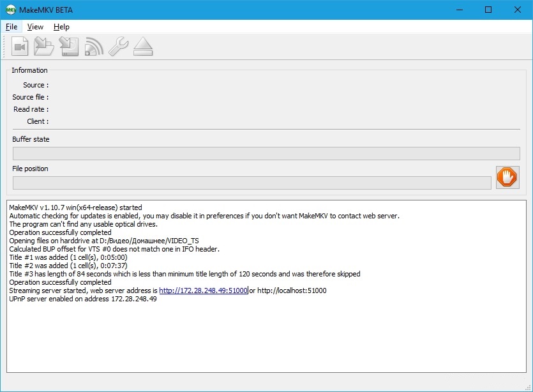The height and width of the screenshot is (392, 533).
Task: Click the 'Title #2 was added' log line
Action: pyautogui.click(x=68, y=266)
